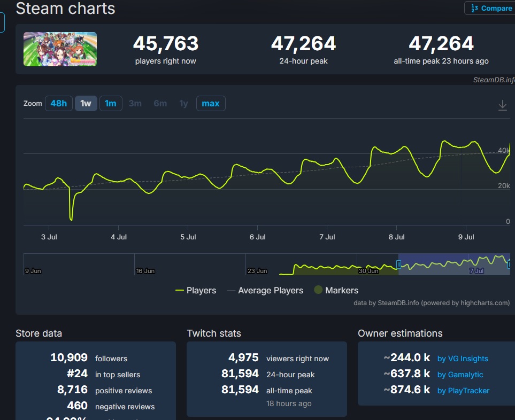Click the 23 Jun navigator label

pos(257,271)
